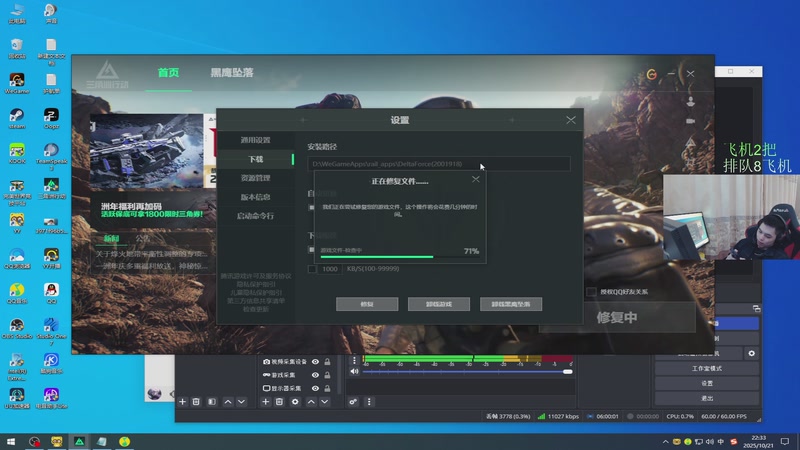Image resolution: width=800 pixels, height=450 pixels.
Task: Open the Oopz desktop shortcut
Action: [x=51, y=118]
